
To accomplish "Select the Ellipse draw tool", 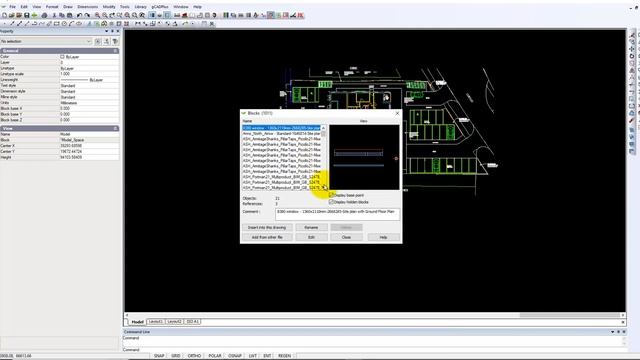I will [79, 24].
